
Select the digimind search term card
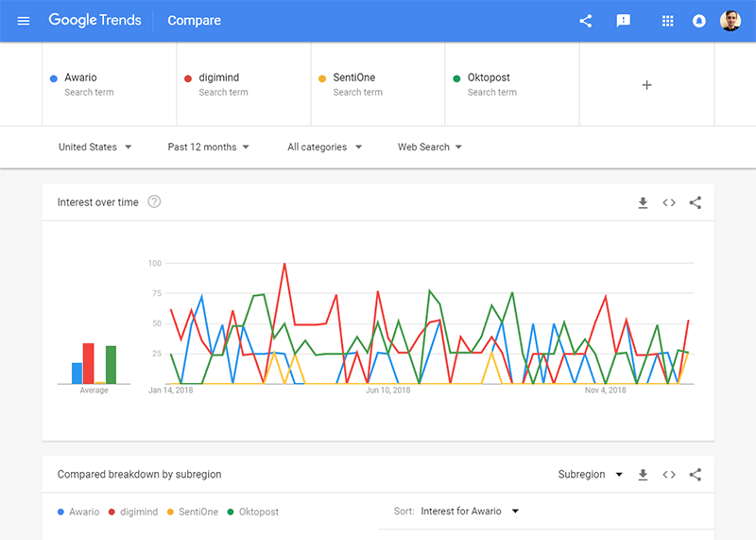tap(244, 84)
